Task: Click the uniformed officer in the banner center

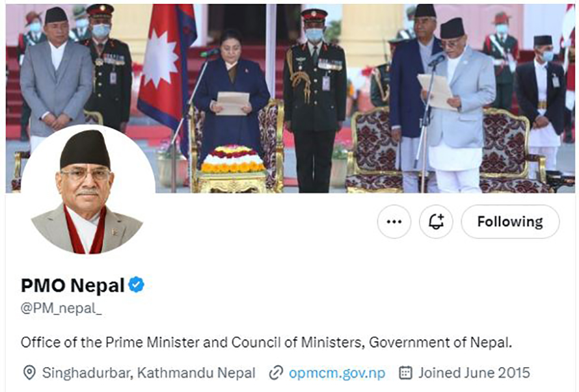Action: [x=315, y=99]
